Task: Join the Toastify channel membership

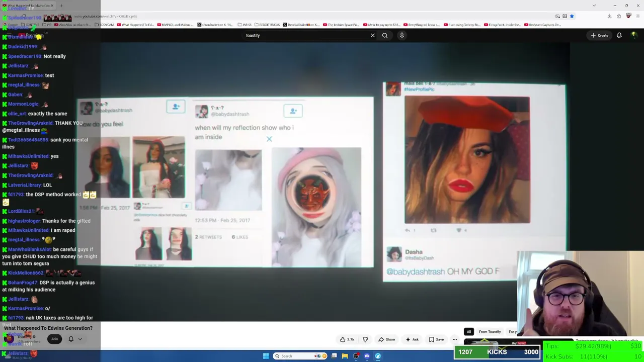Action: (54, 339)
